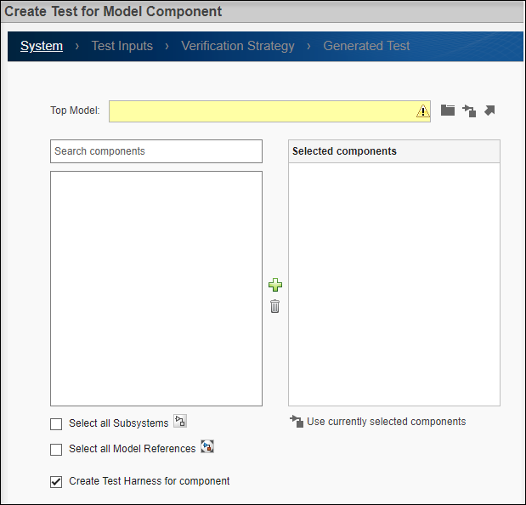Click subsystem icon beside Select all Subsystems
Screen dimensions: 526x505
click(x=180, y=421)
